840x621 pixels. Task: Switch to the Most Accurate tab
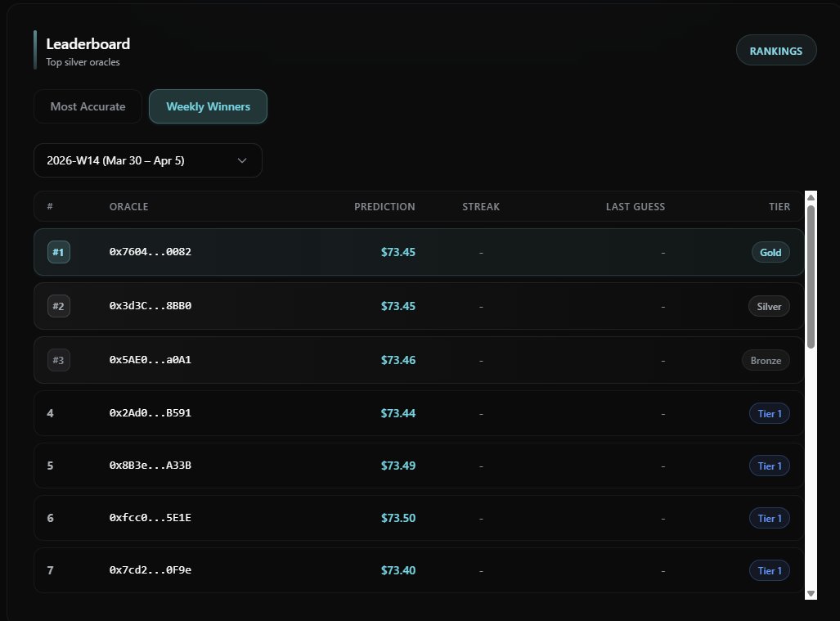coord(88,106)
